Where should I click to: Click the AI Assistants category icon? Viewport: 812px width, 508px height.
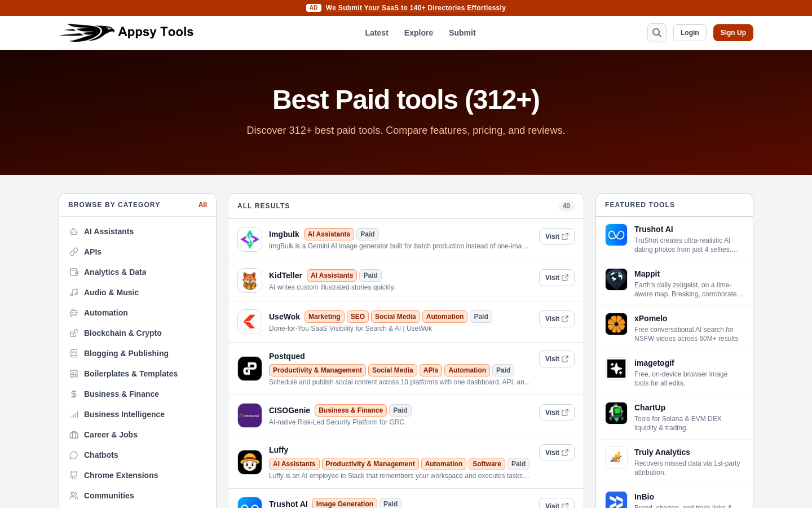pyautogui.click(x=74, y=231)
